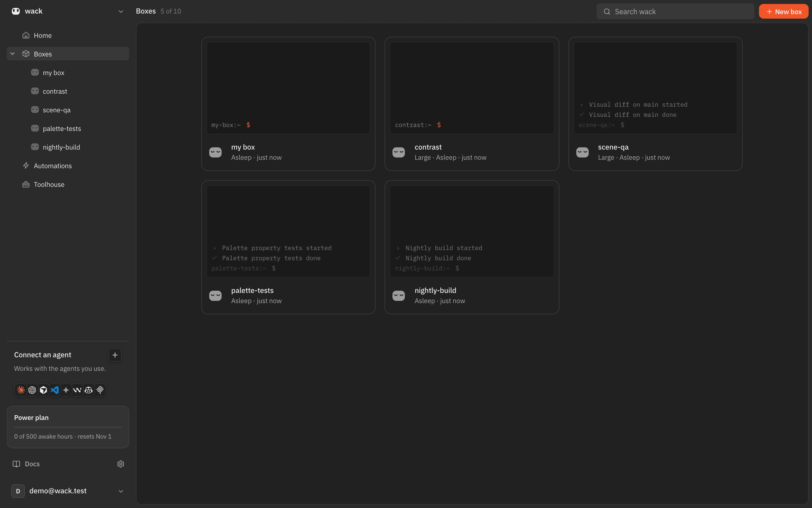Screen dimensions: 812x508
Task: Click the sleeping face avatar on the nightly-build card
Action: tap(399, 296)
